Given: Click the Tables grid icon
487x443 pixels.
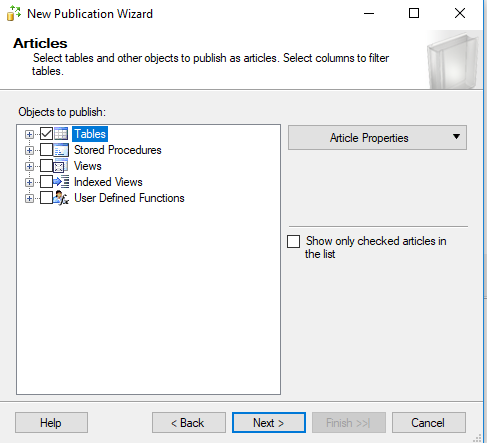Looking at the screenshot, I should 61,134.
